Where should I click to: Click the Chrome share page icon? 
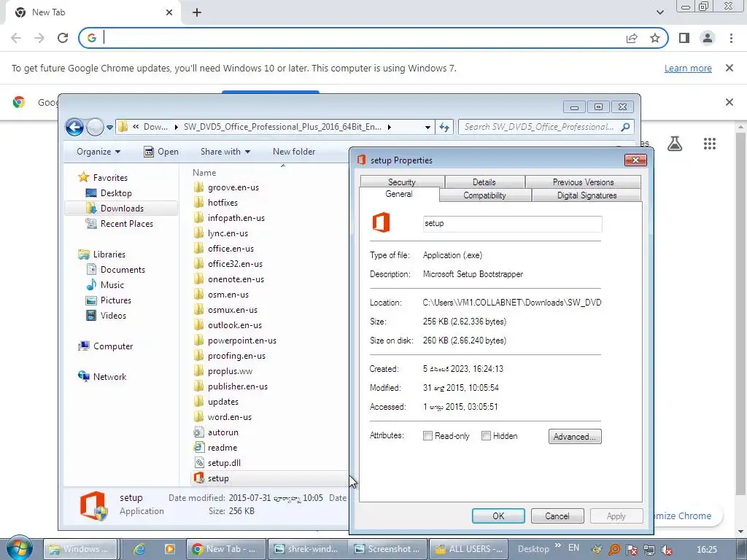tap(632, 38)
